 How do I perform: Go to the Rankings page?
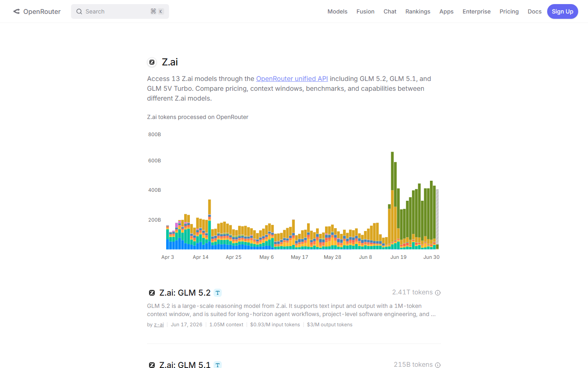pos(418,11)
